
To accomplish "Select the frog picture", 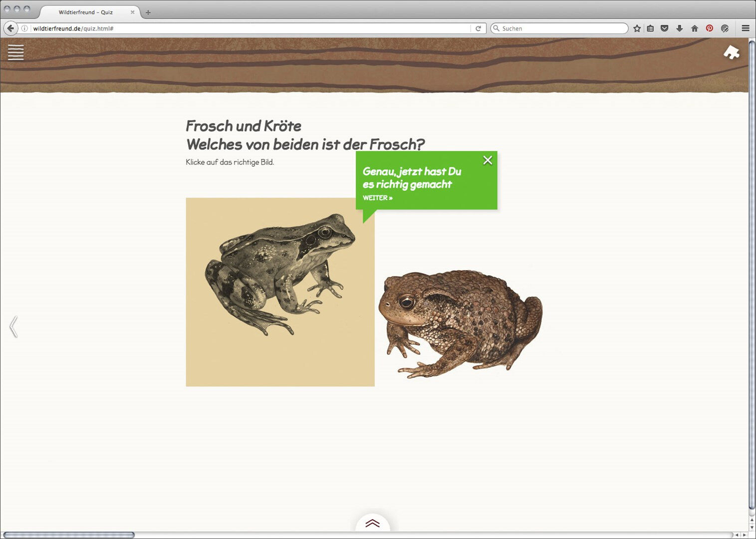I will click(280, 292).
